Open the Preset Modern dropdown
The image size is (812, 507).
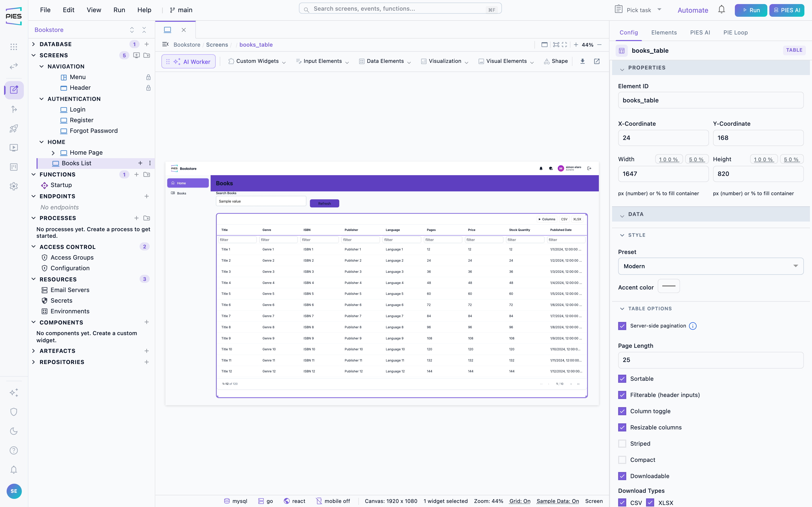[x=711, y=266]
